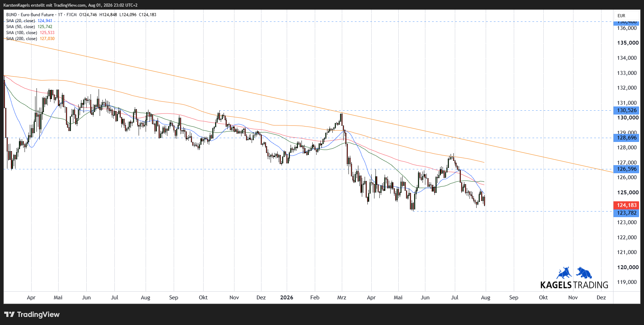This screenshot has height=325, width=644.
Task: Click the 126,000 price axis tick
Action: pos(627,177)
